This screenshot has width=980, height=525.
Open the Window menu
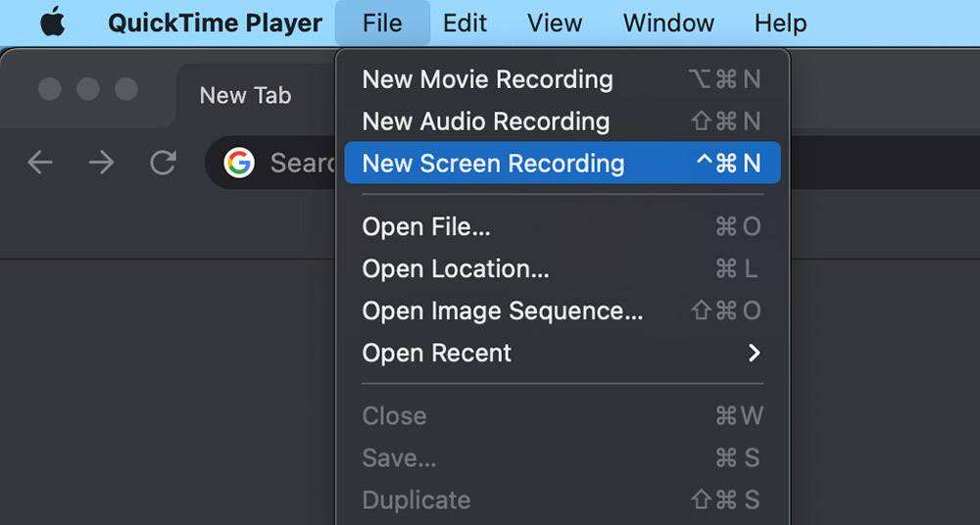click(668, 23)
